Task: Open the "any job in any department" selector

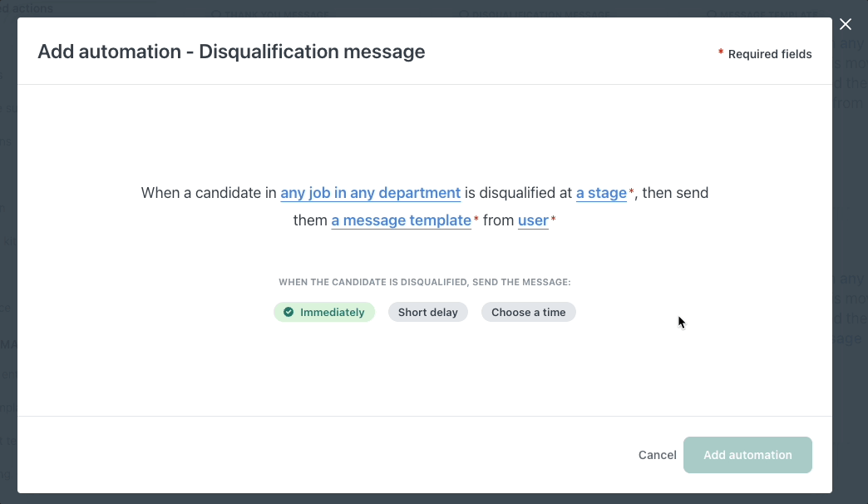Action: click(370, 193)
